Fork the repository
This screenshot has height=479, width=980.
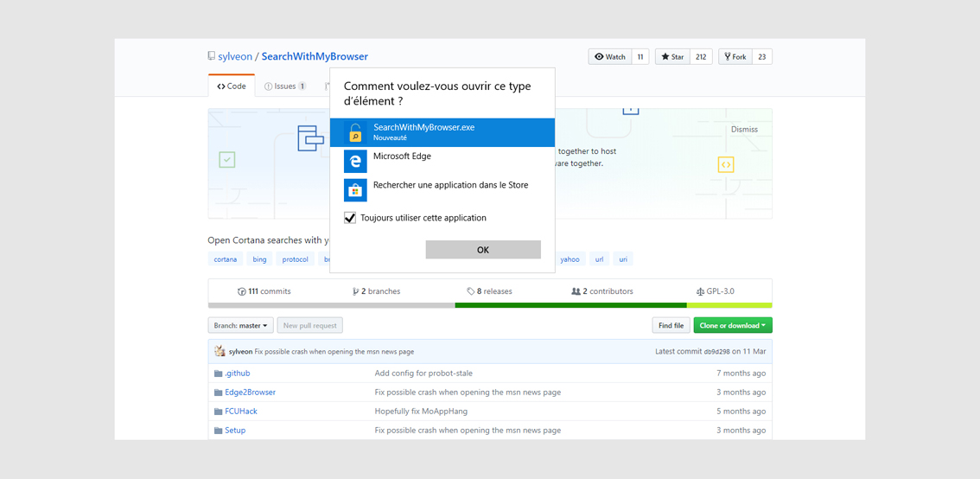[x=735, y=56]
